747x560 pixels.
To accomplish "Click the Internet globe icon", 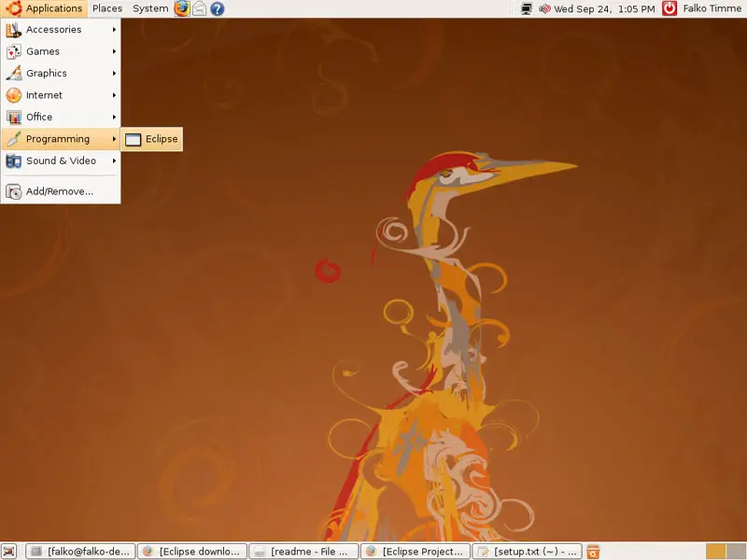I will coord(13,95).
